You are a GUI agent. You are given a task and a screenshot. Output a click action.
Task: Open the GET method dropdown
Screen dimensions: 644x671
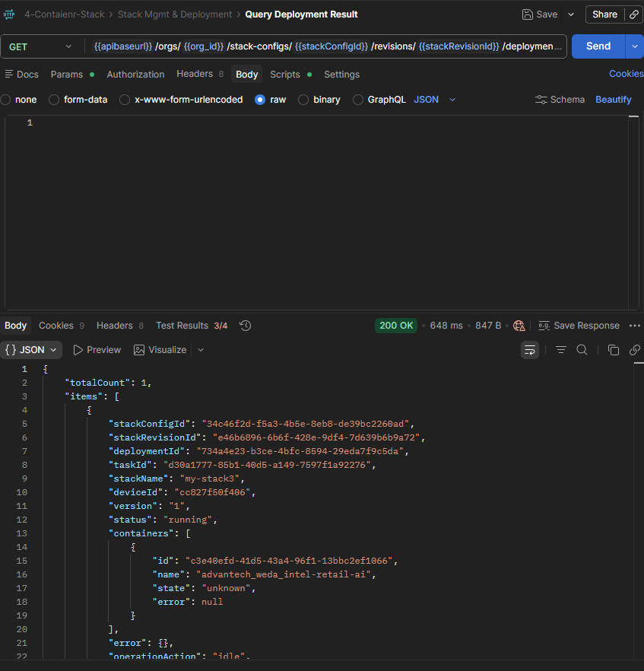click(x=40, y=46)
